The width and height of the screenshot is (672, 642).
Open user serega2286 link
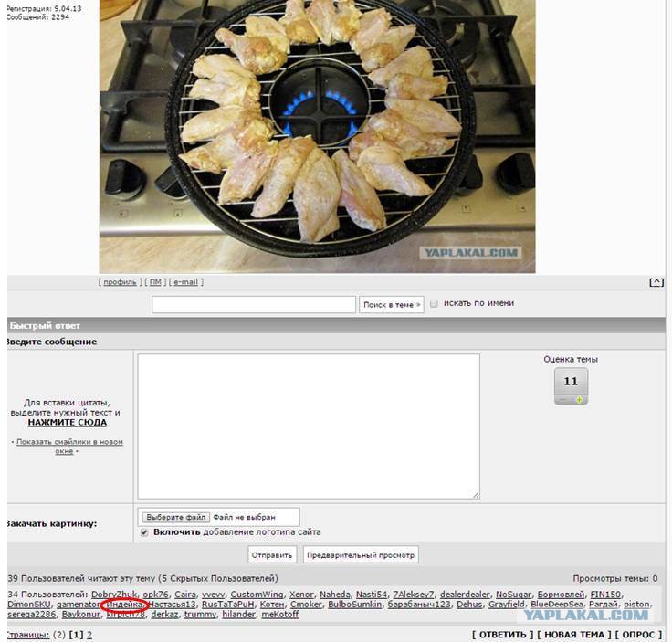[x=31, y=614]
